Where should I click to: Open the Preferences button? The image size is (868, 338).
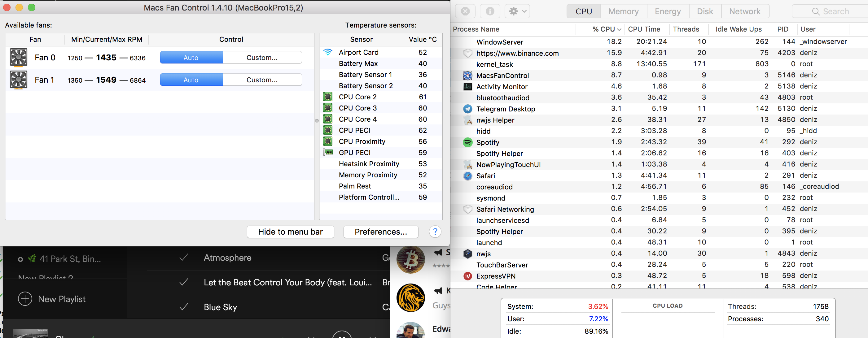(380, 232)
